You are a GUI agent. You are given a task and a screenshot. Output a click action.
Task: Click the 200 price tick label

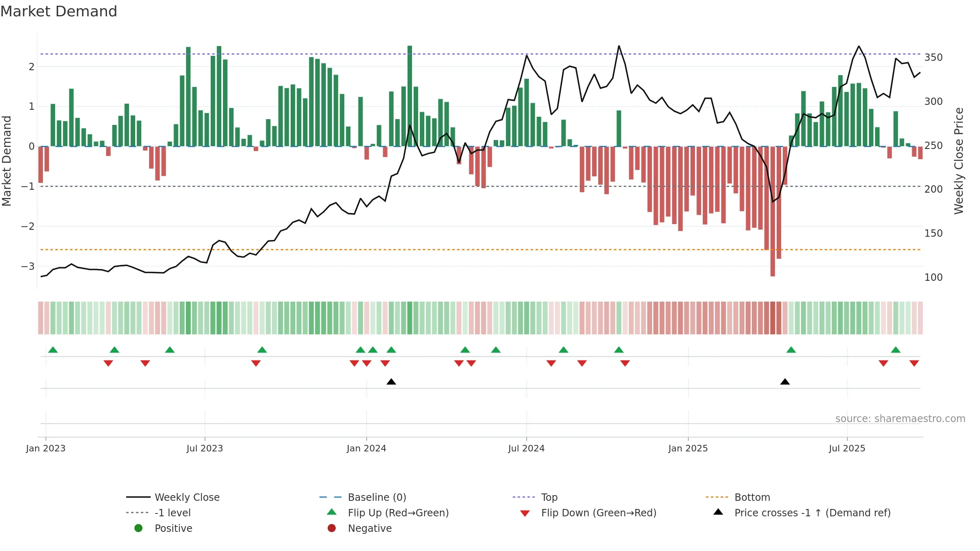click(x=933, y=189)
